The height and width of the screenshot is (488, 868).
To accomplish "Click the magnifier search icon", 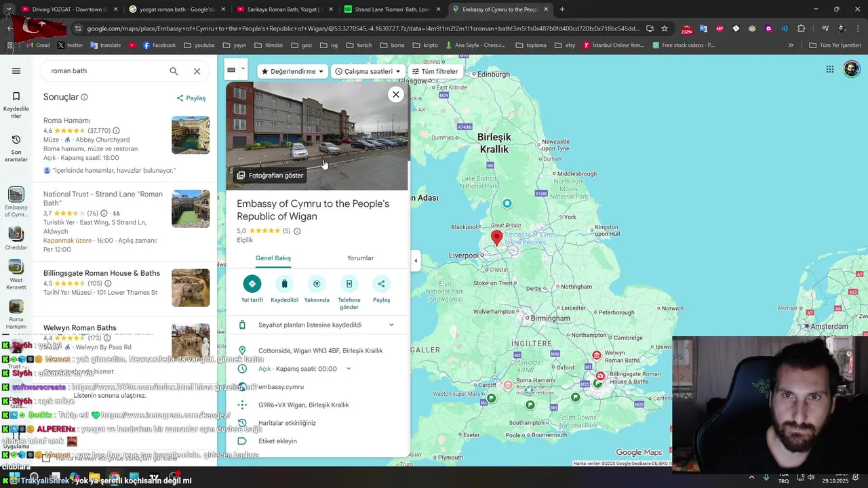I will [174, 71].
